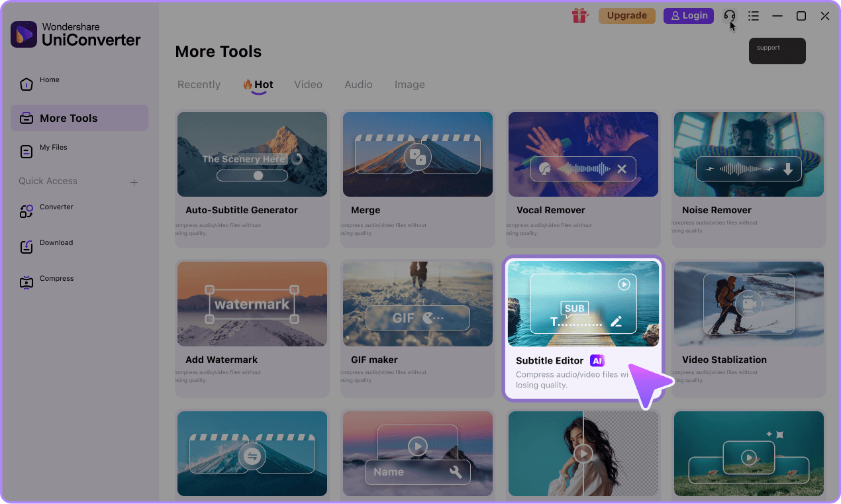Click the Auto-Subtitle Generator title text
This screenshot has height=504, width=841.
point(242,210)
